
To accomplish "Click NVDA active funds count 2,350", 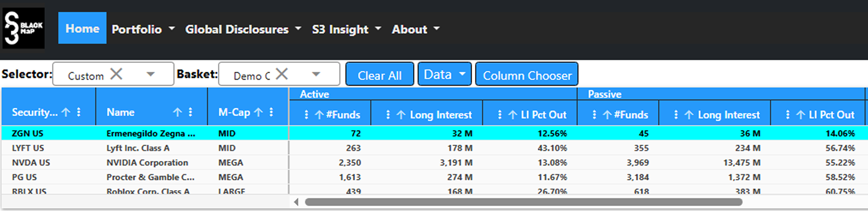I will (350, 162).
